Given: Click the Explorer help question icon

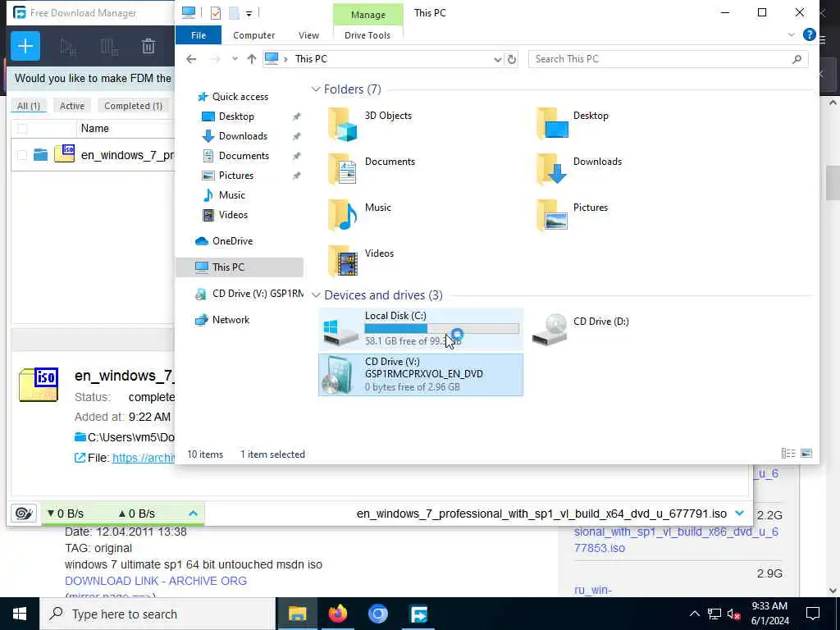Looking at the screenshot, I should (x=809, y=34).
